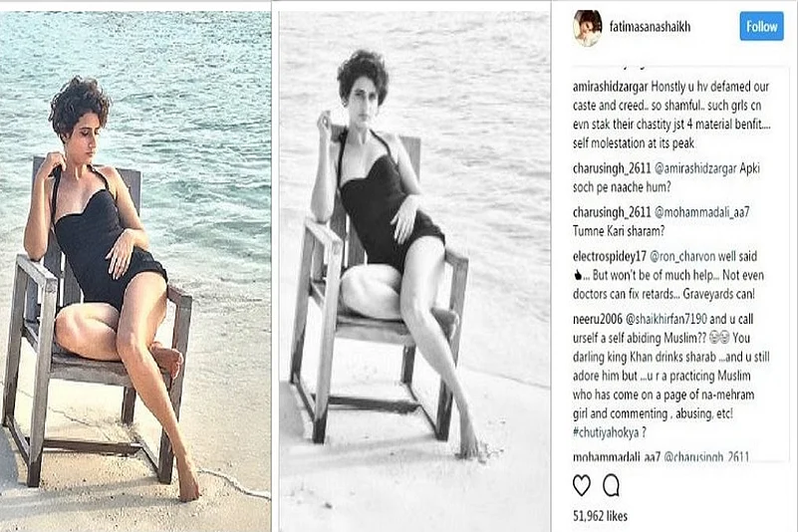Click the @amirashidzargar mention
798x532 pixels.
[695, 168]
